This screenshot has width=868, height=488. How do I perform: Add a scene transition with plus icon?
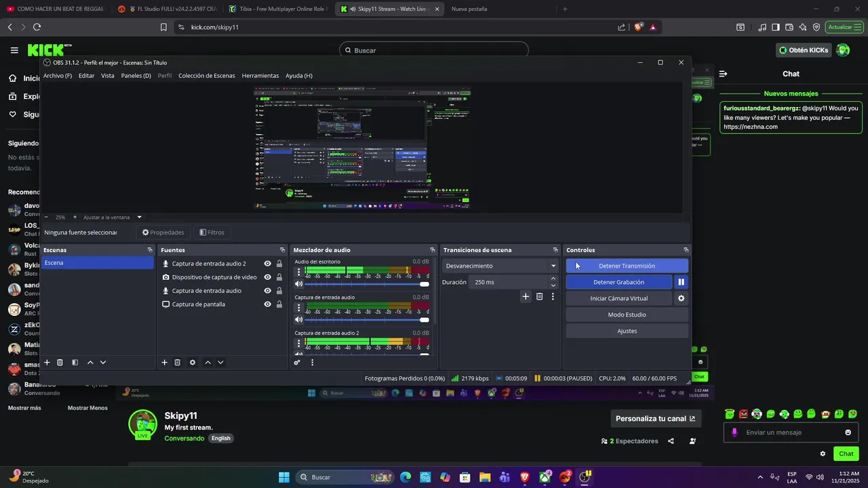tap(526, 296)
